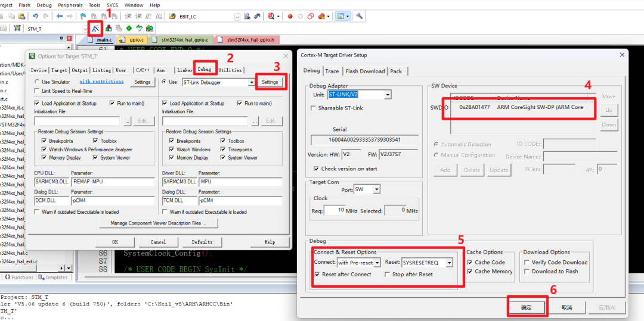Click the clock Req MHz input field

(334, 210)
